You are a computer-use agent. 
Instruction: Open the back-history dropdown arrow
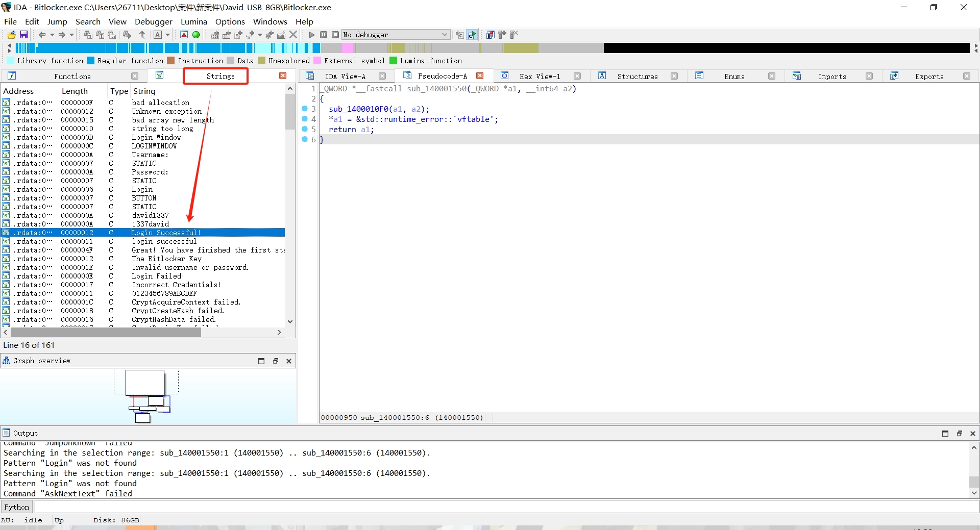pos(52,35)
